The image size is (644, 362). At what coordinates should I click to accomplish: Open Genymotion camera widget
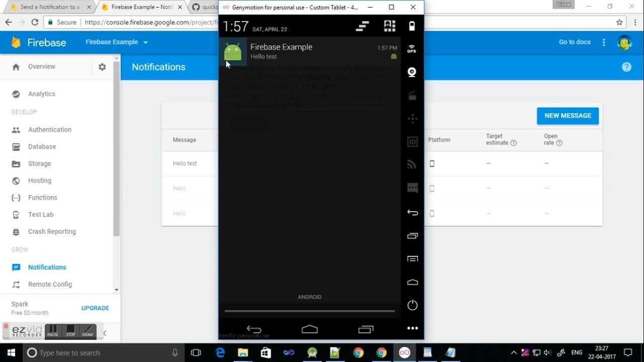click(x=412, y=72)
